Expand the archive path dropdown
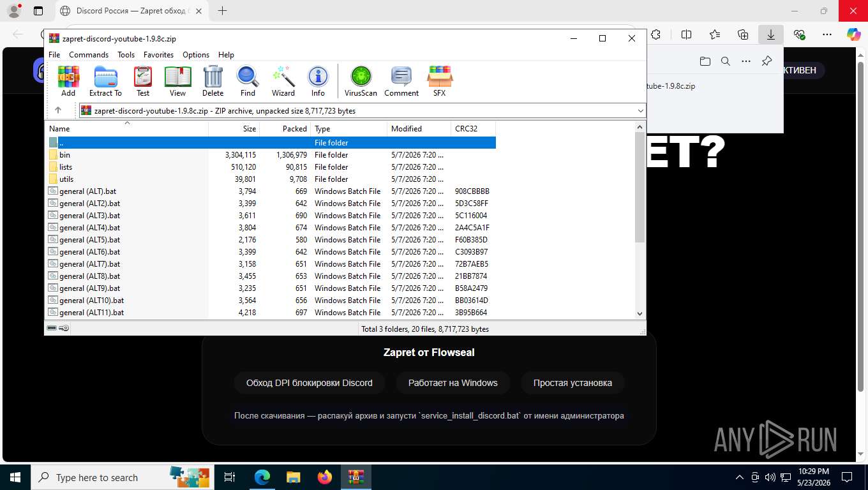 [x=640, y=110]
